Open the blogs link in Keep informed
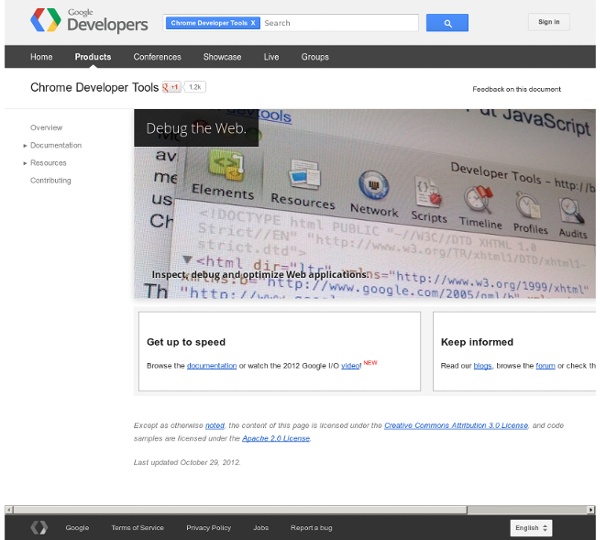Image resolution: width=600 pixels, height=540 pixels. pos(483,366)
